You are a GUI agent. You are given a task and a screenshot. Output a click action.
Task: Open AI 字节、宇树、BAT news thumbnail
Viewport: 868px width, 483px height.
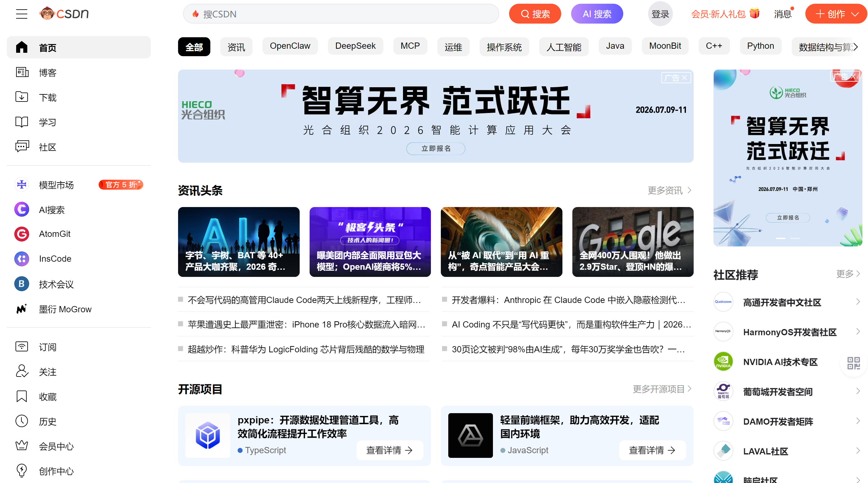point(239,242)
